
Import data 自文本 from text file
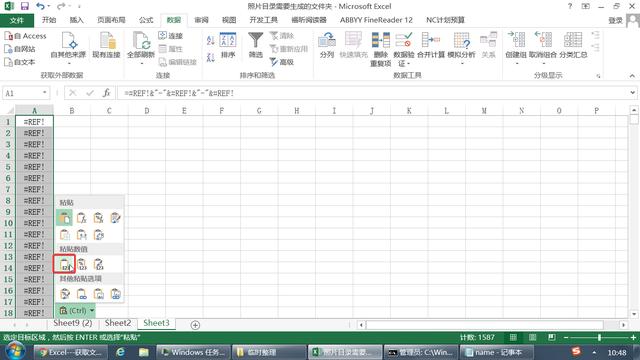point(20,62)
